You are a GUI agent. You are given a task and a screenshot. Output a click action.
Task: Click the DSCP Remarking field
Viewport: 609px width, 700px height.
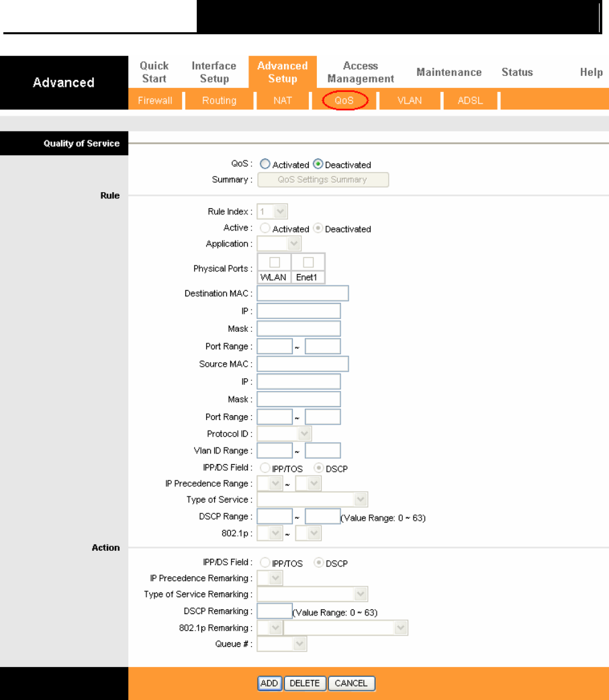point(275,611)
